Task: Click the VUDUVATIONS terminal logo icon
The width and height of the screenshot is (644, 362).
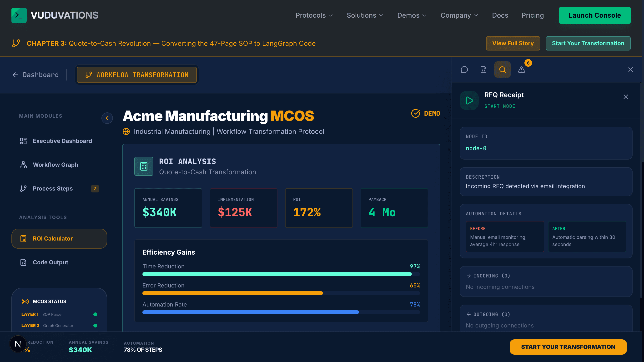Action: 19,15
